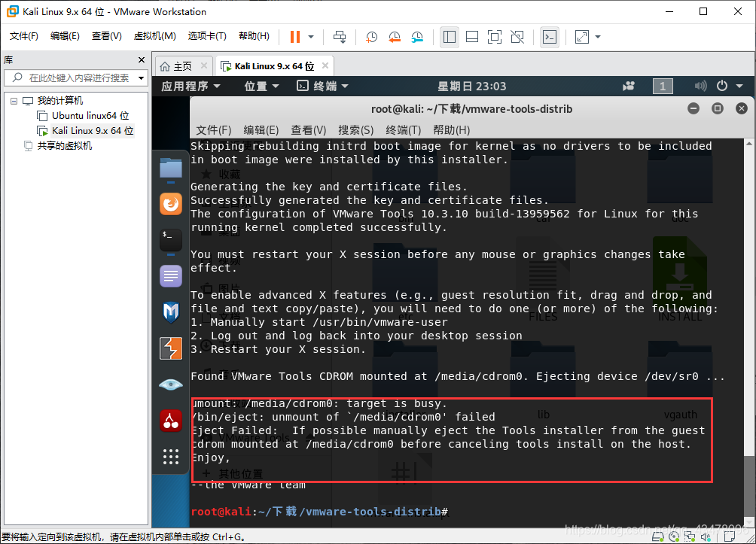Click the screen recorder camera icon in Kali bar
756x544 pixels.
click(629, 87)
